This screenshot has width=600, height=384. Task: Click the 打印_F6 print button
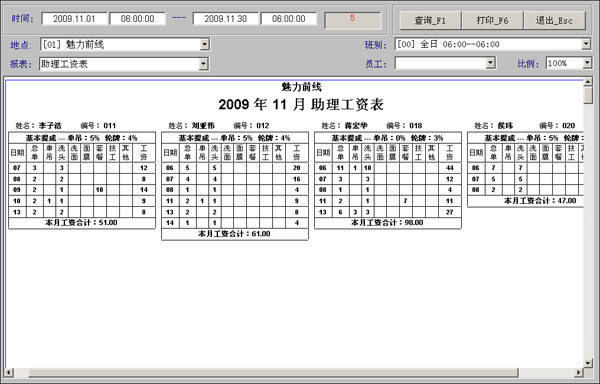[x=492, y=20]
